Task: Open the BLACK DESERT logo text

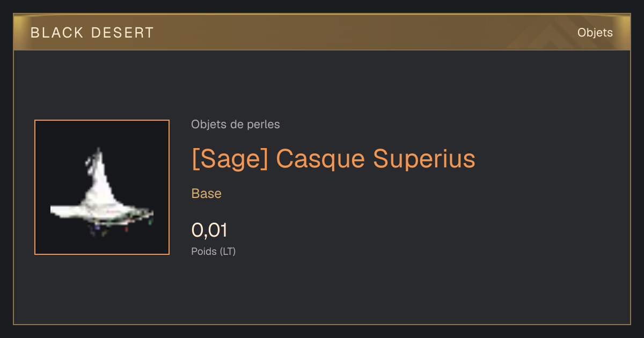Action: click(x=92, y=33)
